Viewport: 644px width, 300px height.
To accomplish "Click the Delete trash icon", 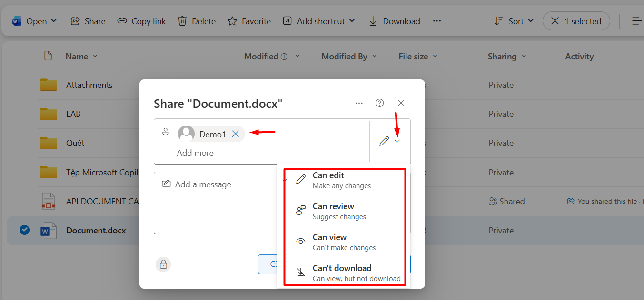I will click(182, 21).
